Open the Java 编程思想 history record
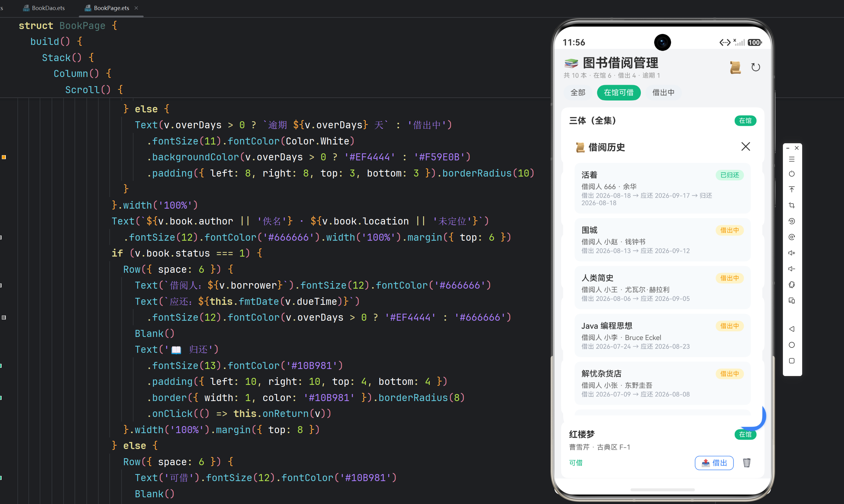This screenshot has width=844, height=504. [662, 335]
